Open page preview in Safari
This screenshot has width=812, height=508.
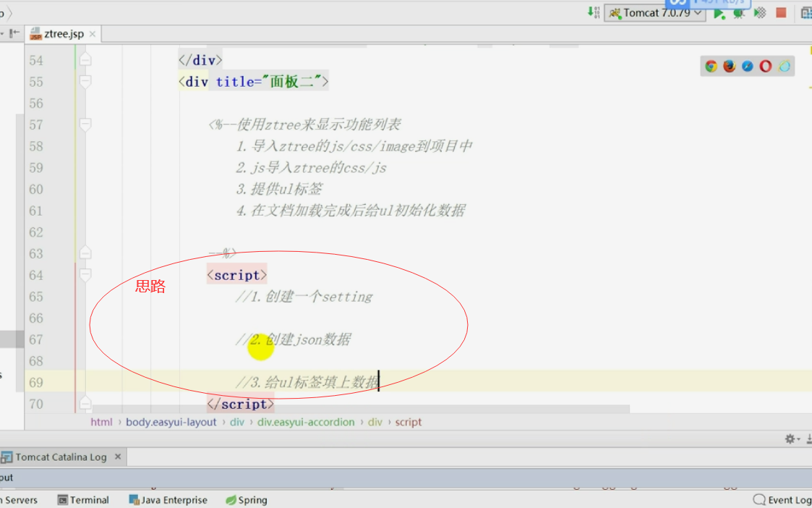[747, 66]
